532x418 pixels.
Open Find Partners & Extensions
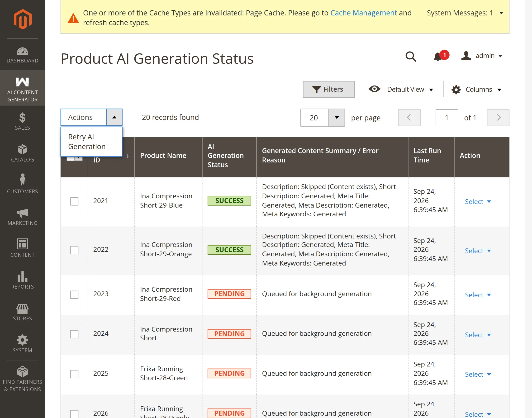(x=23, y=379)
